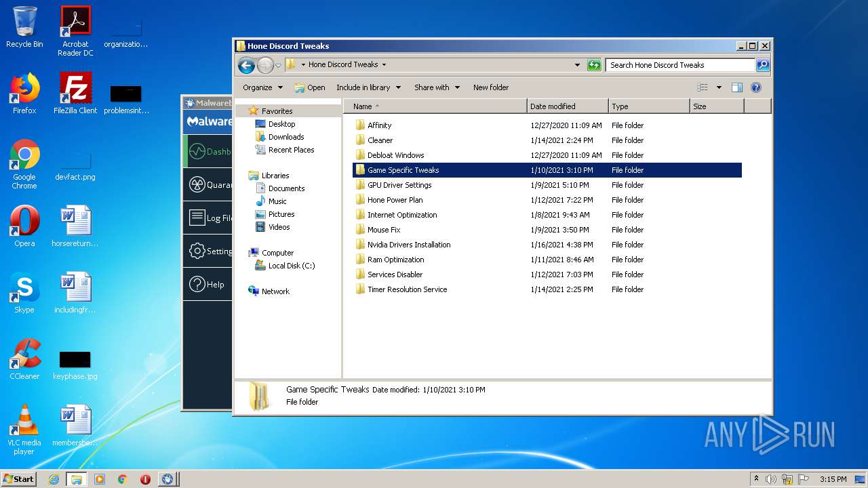
Task: Select the horsereturn Word document on the desktop
Action: (x=75, y=226)
